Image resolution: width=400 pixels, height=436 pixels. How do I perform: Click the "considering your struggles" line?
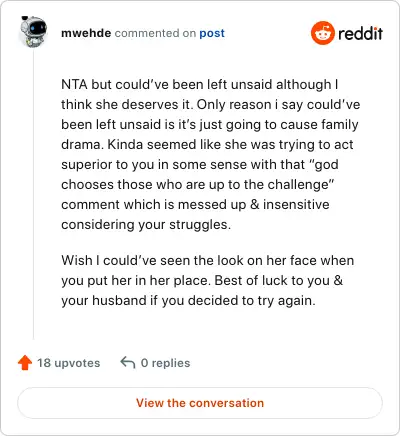[146, 225]
